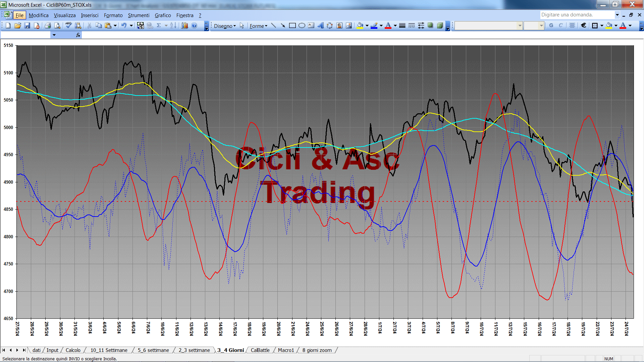Viewport: 644px width, 362px height.
Task: Open the font name combo box
Action: click(x=489, y=25)
